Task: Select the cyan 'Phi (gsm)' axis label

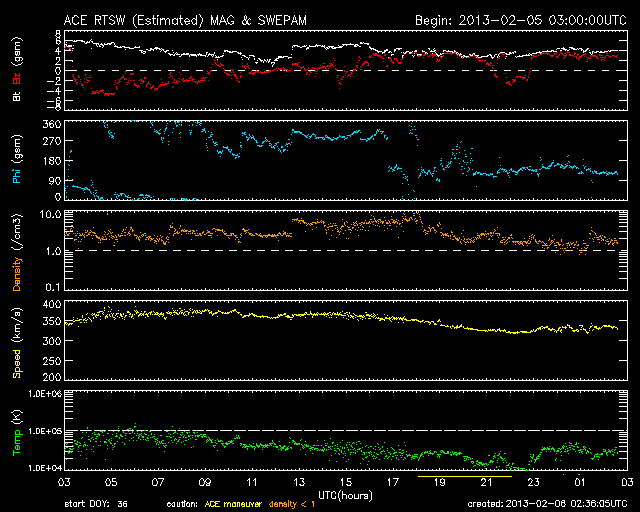Action: [17, 159]
